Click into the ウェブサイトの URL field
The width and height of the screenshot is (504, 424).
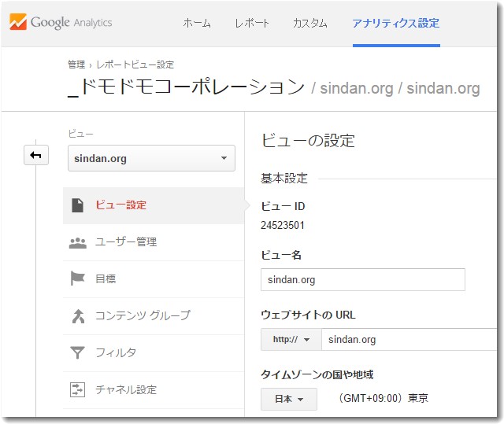point(409,339)
